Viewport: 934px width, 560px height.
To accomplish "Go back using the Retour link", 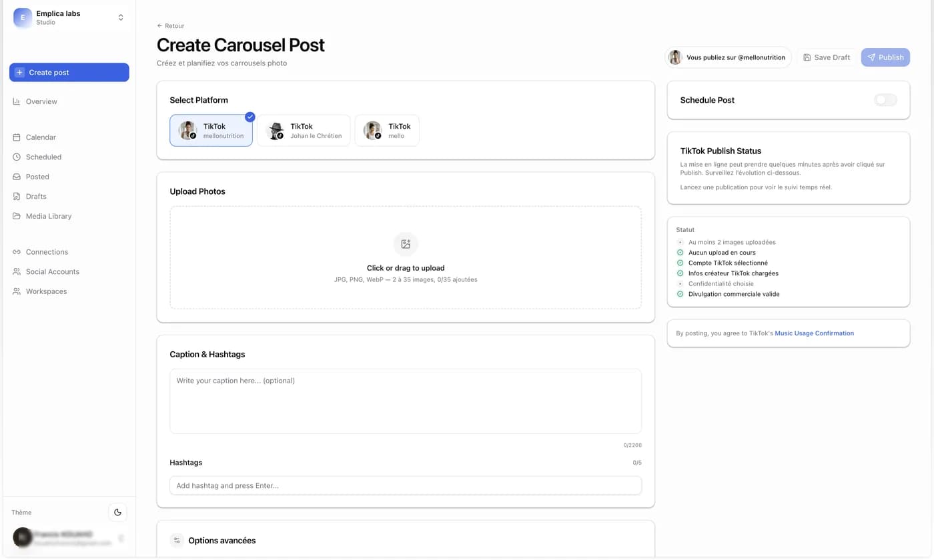I will coord(171,26).
